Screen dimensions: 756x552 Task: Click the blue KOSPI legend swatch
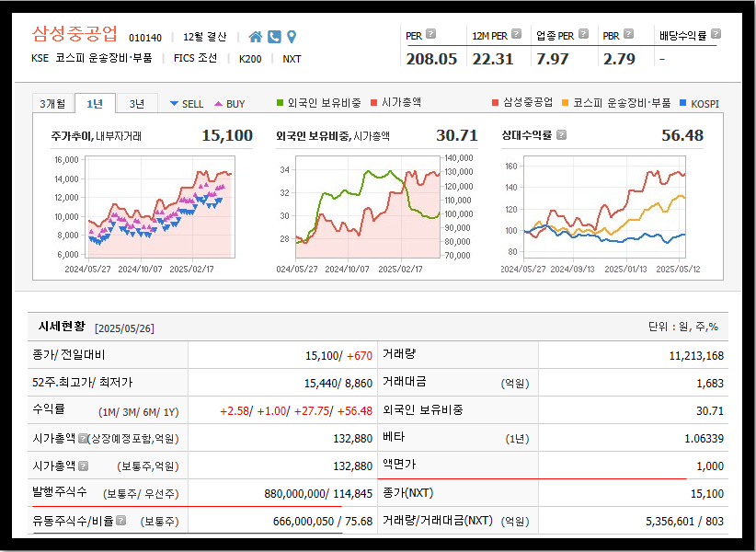[x=682, y=102]
